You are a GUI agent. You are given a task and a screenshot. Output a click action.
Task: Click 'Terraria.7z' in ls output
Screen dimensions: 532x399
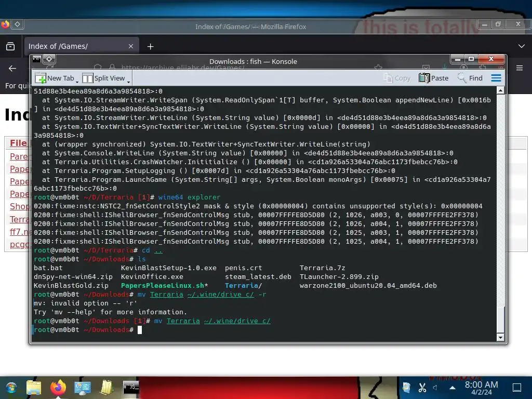pyautogui.click(x=322, y=268)
